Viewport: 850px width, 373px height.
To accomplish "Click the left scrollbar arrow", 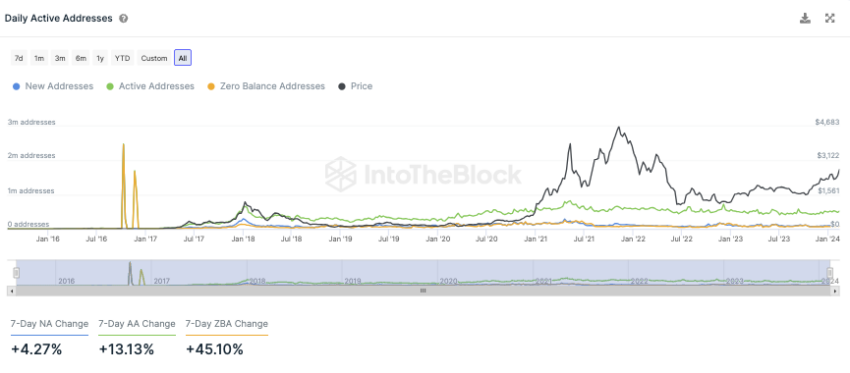I will coord(11,291).
